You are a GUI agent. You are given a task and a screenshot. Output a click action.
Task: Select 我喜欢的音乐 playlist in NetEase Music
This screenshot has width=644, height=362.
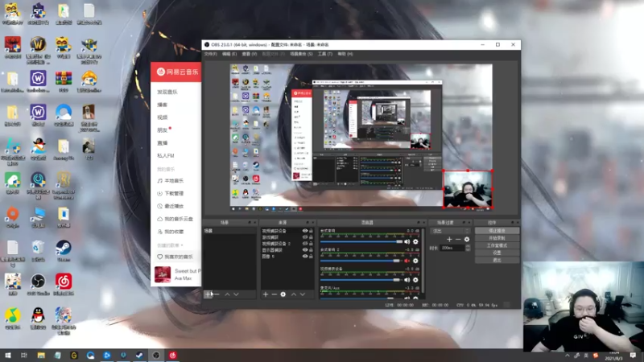[175, 257]
